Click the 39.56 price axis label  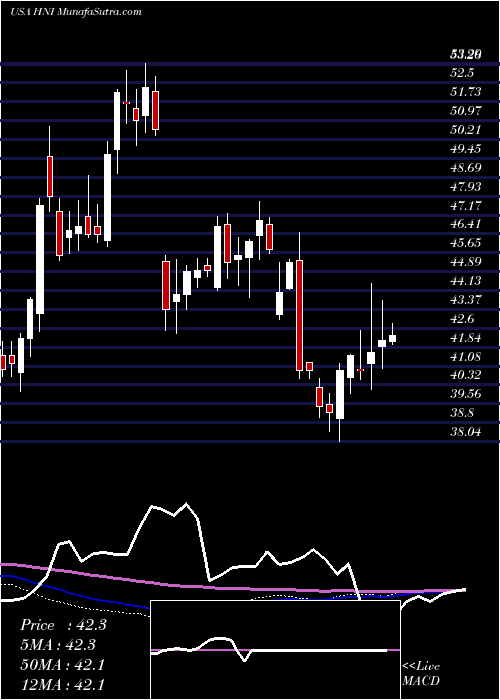(466, 394)
